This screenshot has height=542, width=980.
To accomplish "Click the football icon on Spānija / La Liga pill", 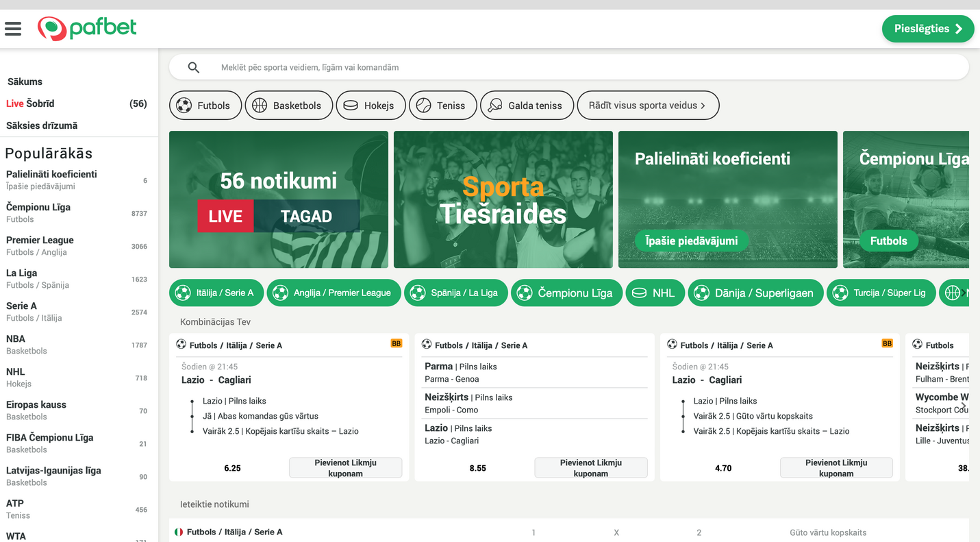I will pyautogui.click(x=418, y=293).
